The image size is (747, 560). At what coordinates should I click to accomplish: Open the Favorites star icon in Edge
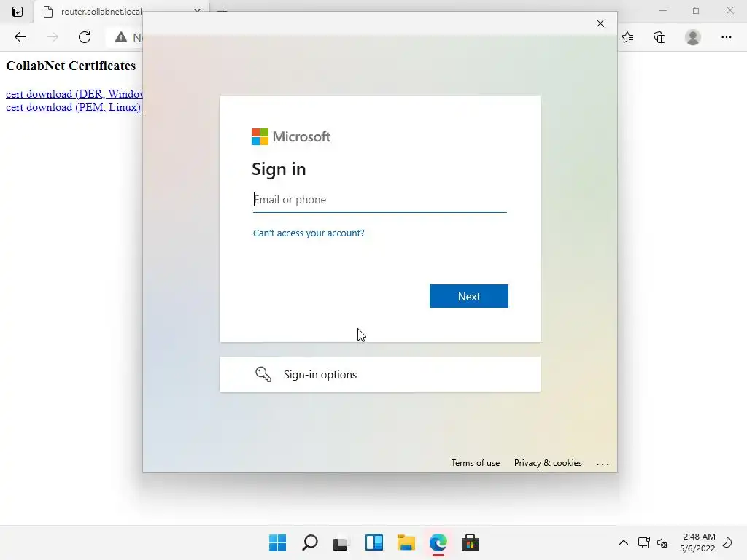coord(628,37)
